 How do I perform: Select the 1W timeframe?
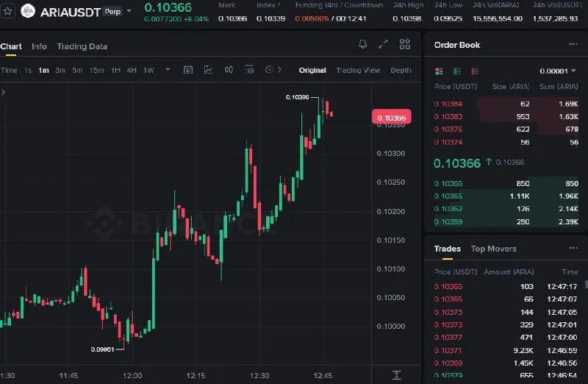(x=148, y=70)
